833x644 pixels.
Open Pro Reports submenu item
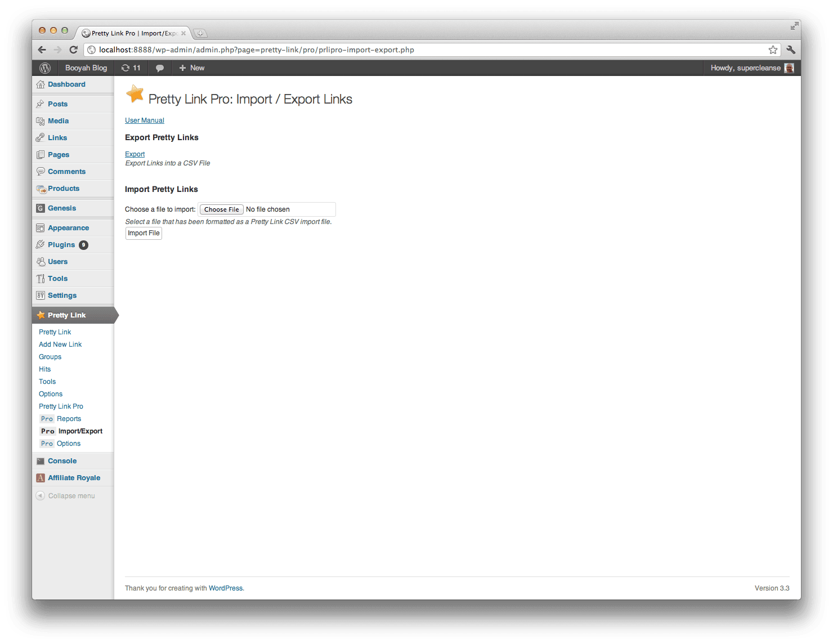pos(61,419)
